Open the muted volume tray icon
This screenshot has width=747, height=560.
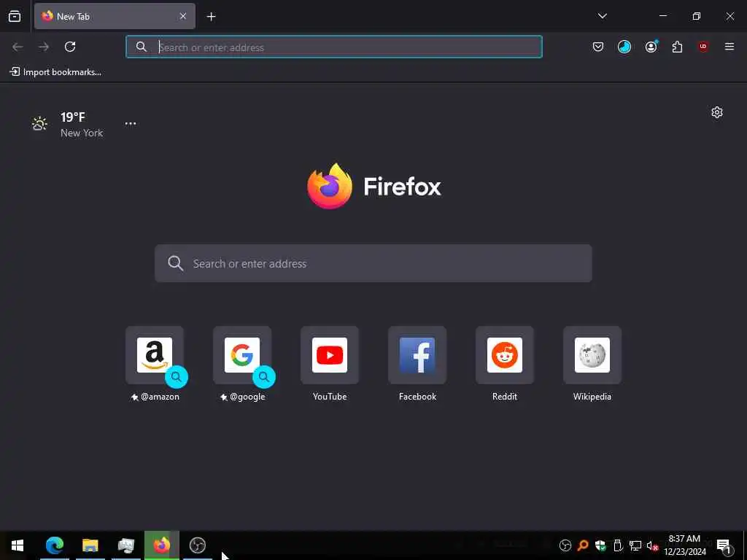[x=652, y=545]
